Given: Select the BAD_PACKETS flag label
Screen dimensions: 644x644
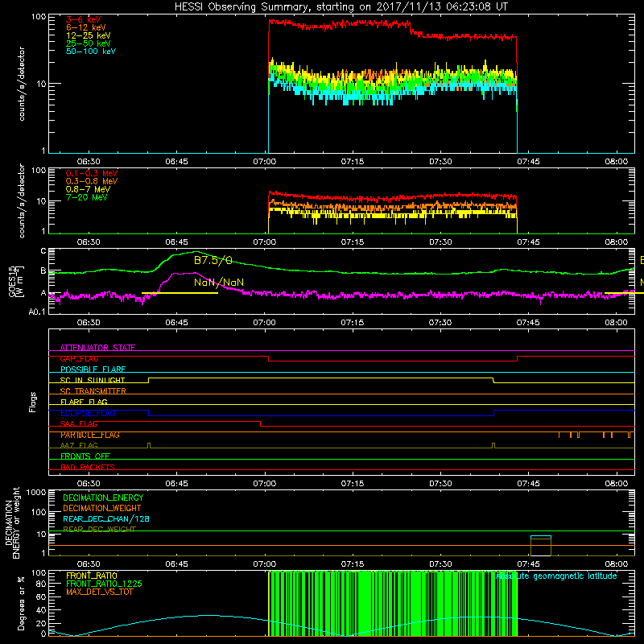Looking at the screenshot, I should pos(88,468).
